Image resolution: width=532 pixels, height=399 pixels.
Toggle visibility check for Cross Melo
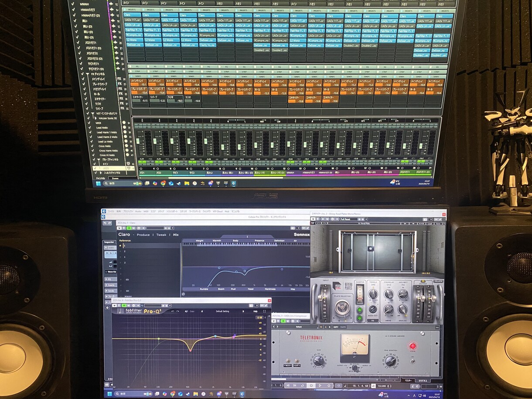(x=92, y=146)
